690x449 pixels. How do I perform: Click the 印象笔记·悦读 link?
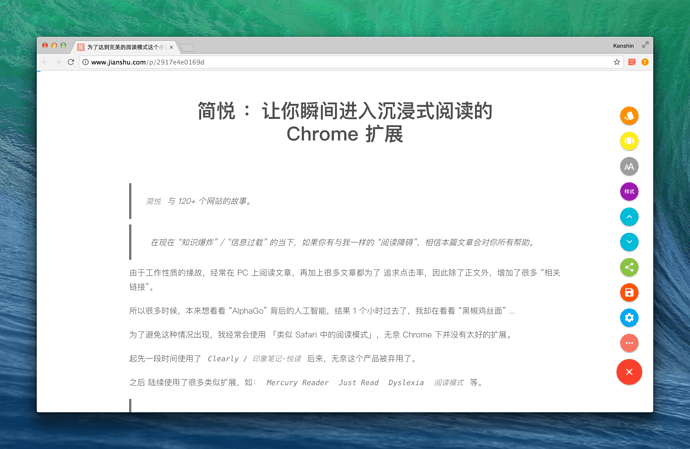[x=277, y=359]
